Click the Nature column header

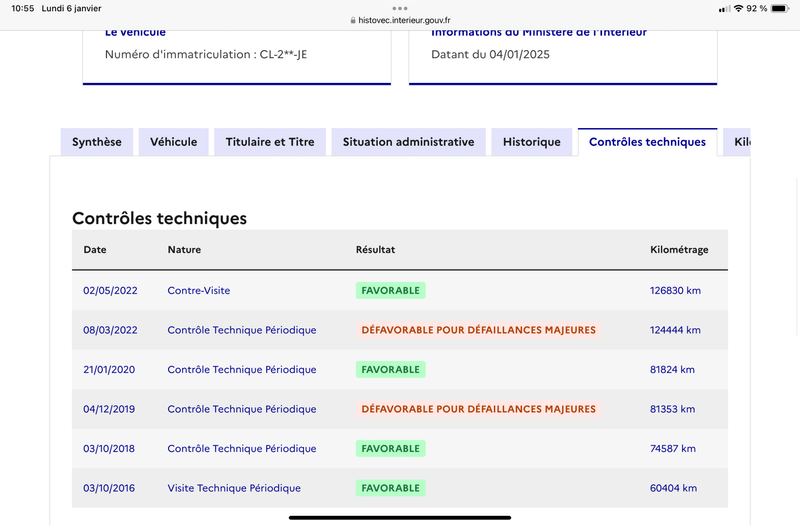point(184,249)
